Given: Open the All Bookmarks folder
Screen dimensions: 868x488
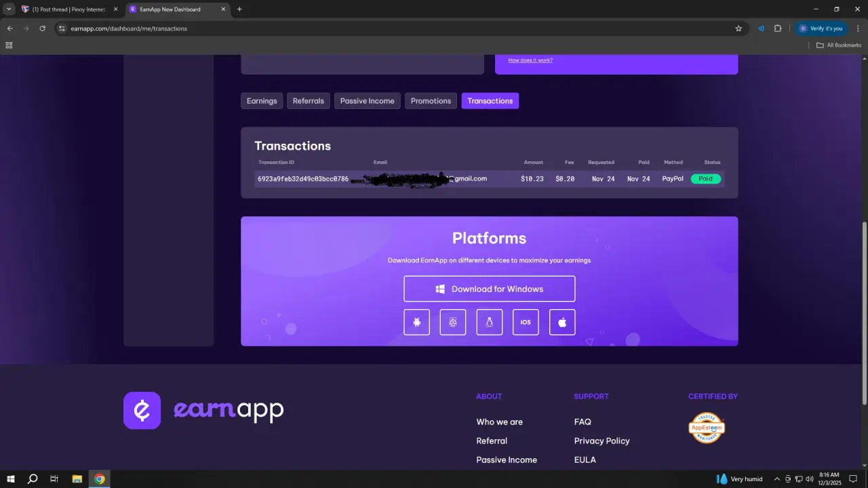Looking at the screenshot, I should (x=839, y=45).
